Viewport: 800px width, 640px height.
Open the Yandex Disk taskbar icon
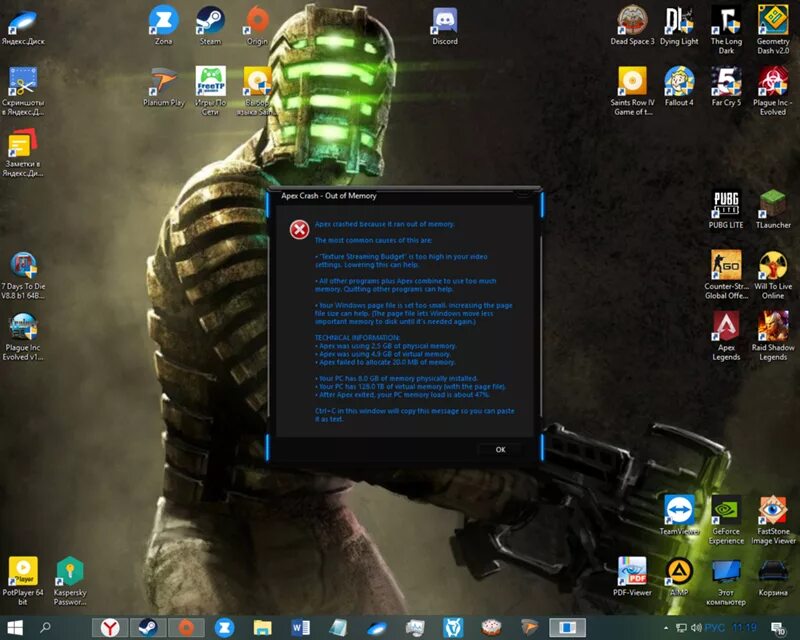pos(377,628)
